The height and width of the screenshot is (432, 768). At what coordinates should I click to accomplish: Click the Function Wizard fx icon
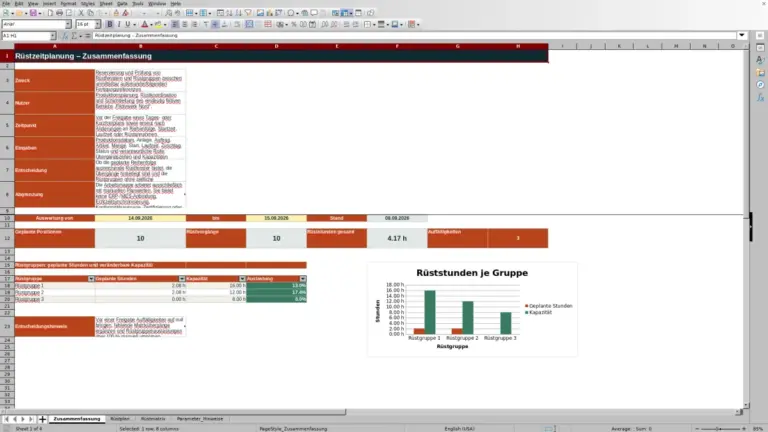pyautogui.click(x=65, y=36)
